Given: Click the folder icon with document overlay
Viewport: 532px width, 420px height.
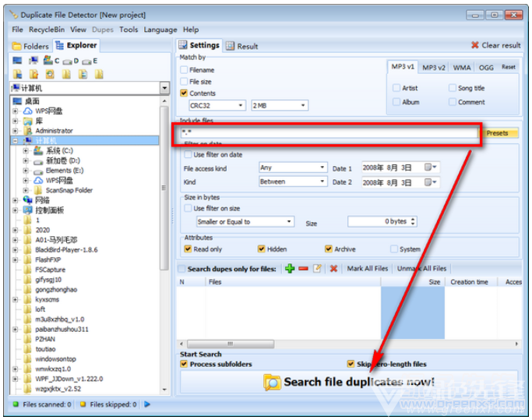Looking at the screenshot, I should coord(83,74).
